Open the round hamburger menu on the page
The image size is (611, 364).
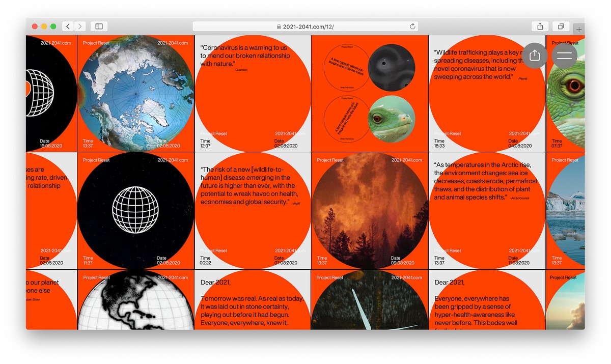pyautogui.click(x=565, y=55)
